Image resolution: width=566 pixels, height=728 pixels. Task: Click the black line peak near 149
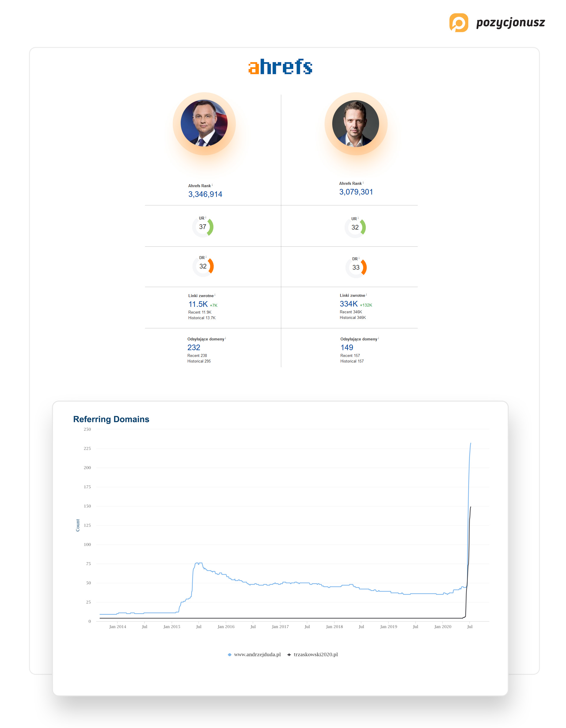(x=470, y=507)
